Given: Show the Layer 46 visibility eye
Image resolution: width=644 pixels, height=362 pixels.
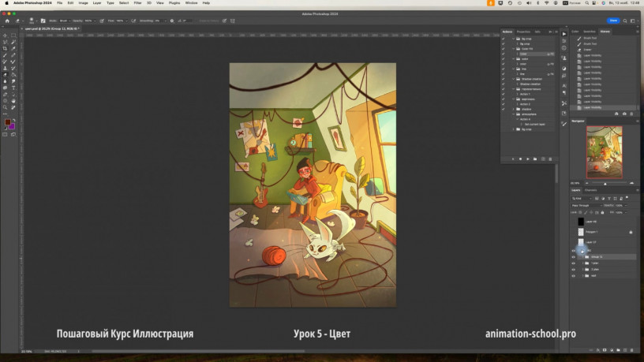Looking at the screenshot, I should click(573, 222).
